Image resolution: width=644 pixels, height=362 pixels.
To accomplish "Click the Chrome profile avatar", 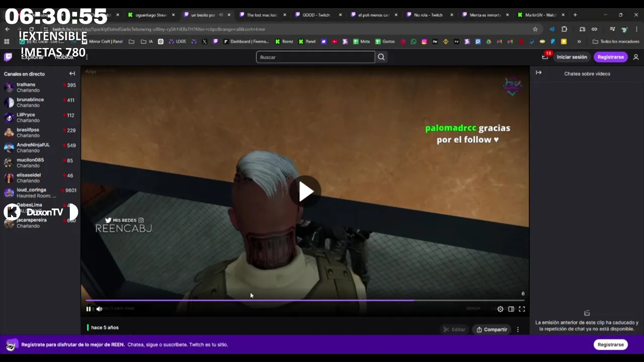I will coord(624,29).
